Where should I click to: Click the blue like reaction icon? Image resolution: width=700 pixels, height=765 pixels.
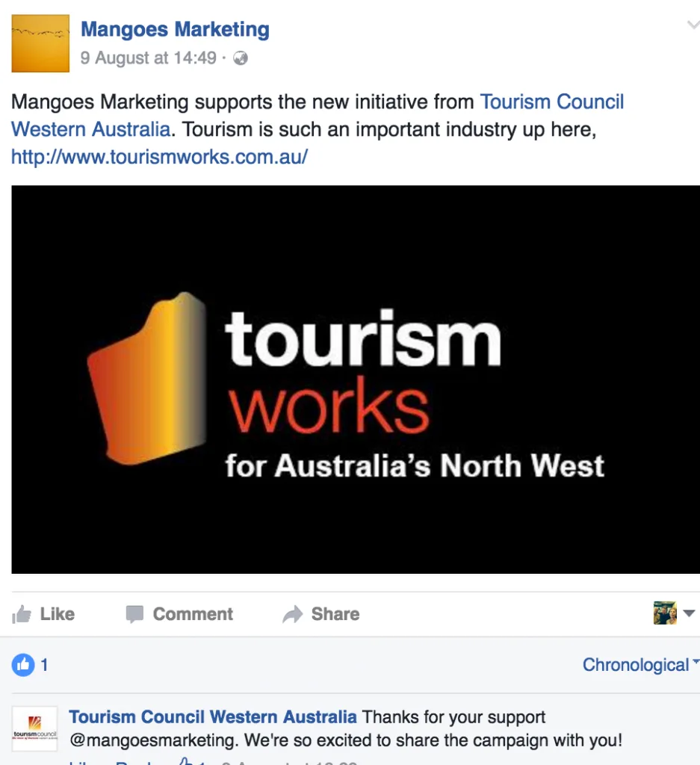pos(23,664)
